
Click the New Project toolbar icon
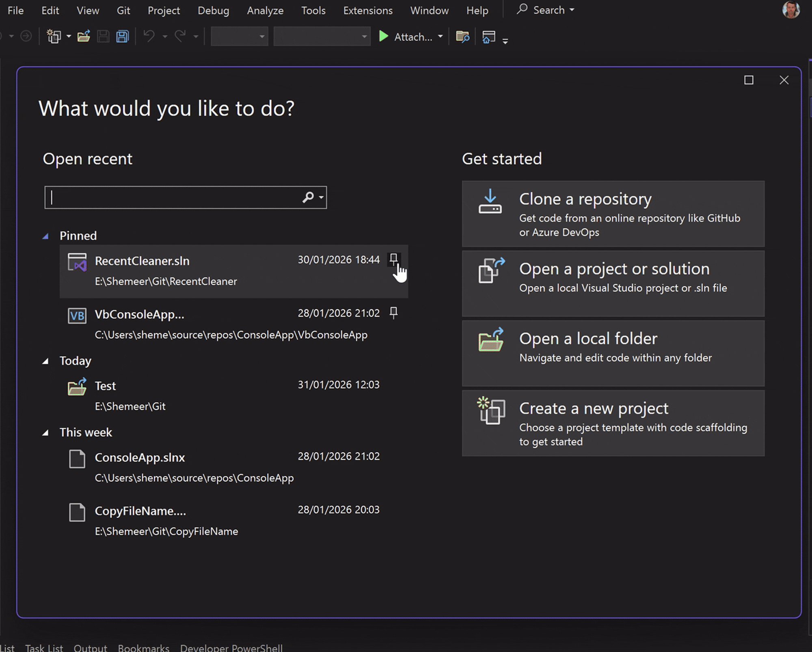54,37
